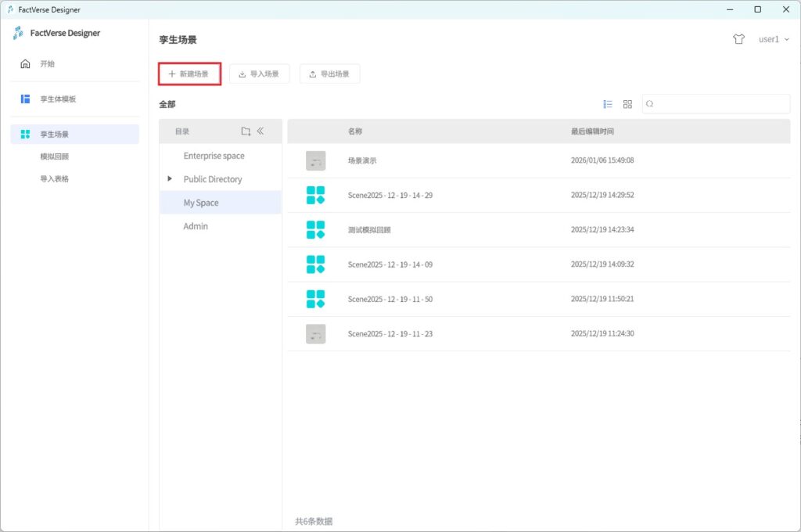The image size is (801, 532).
Task: Click the 导出场景 button
Action: 329,74
